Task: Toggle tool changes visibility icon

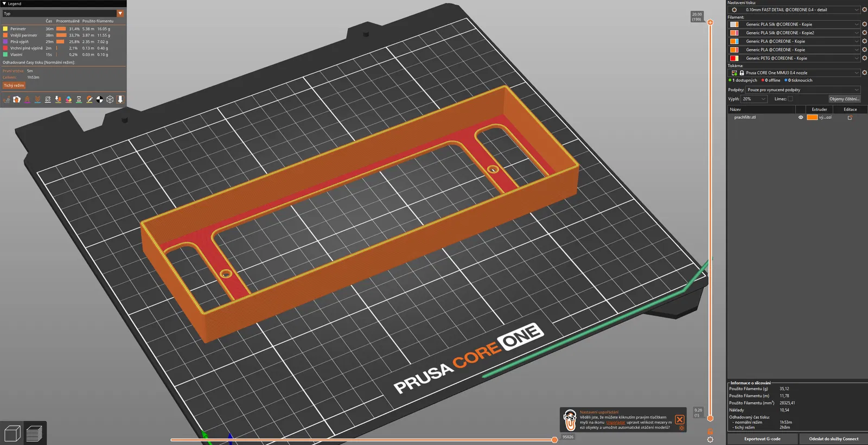Action: coord(58,99)
